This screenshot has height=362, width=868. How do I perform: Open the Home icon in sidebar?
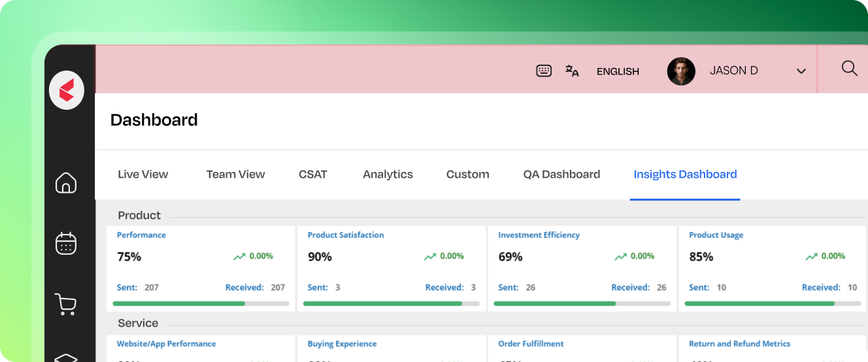pos(66,182)
